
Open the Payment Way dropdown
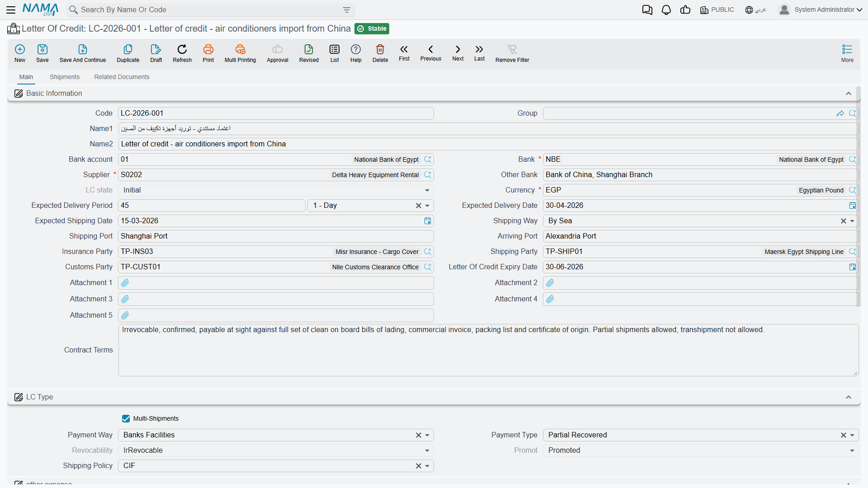tap(427, 435)
